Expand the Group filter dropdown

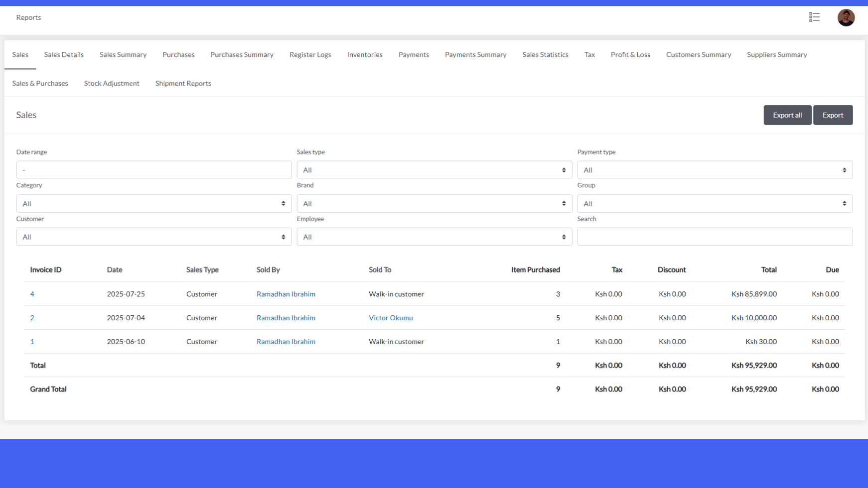pyautogui.click(x=715, y=204)
